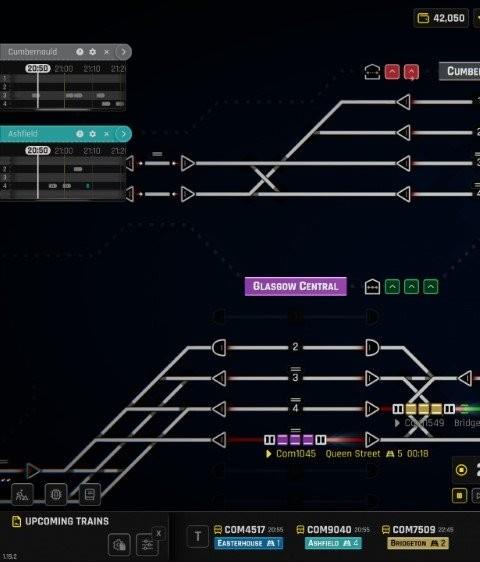Screen dimensions: 480x562
Task: Select the COM4517 Easterhouse upcoming train
Action: point(248,537)
